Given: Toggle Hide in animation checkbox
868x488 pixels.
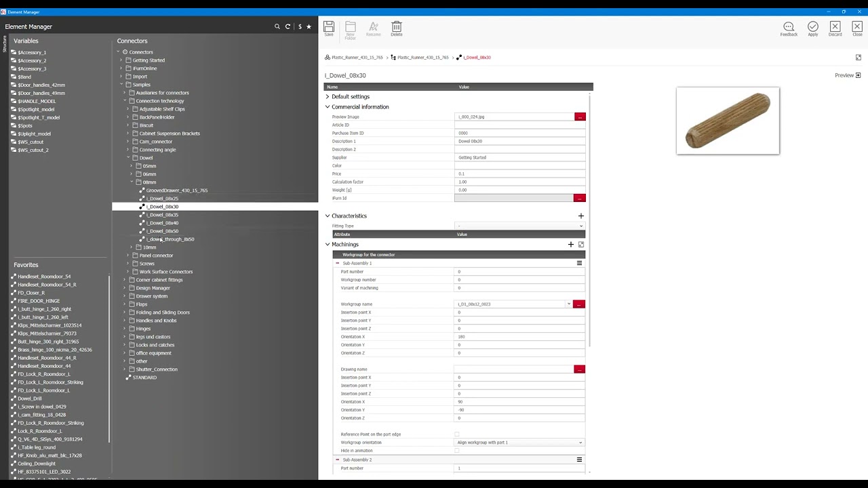Looking at the screenshot, I should (456, 450).
